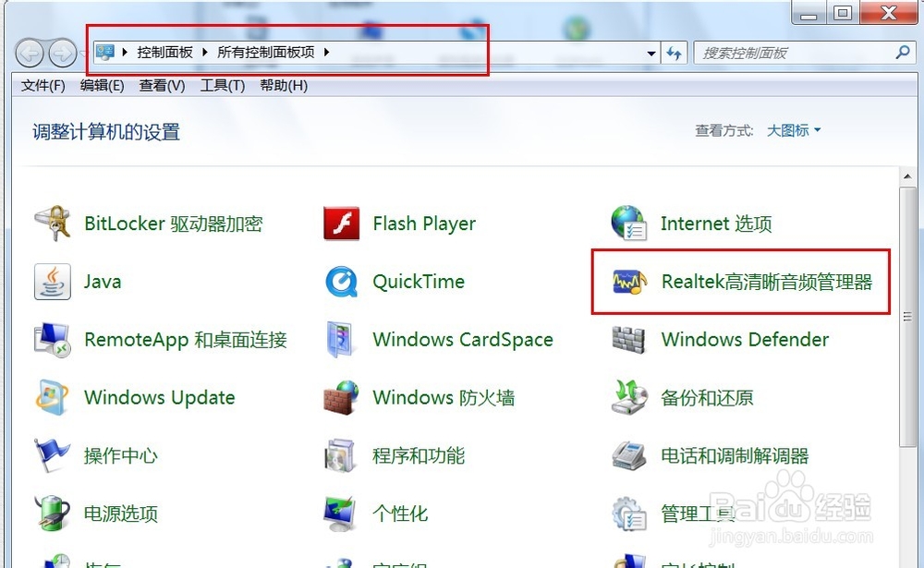Open the Realtek高清晰音频管理器 link
This screenshot has width=924, height=568.
767,282
